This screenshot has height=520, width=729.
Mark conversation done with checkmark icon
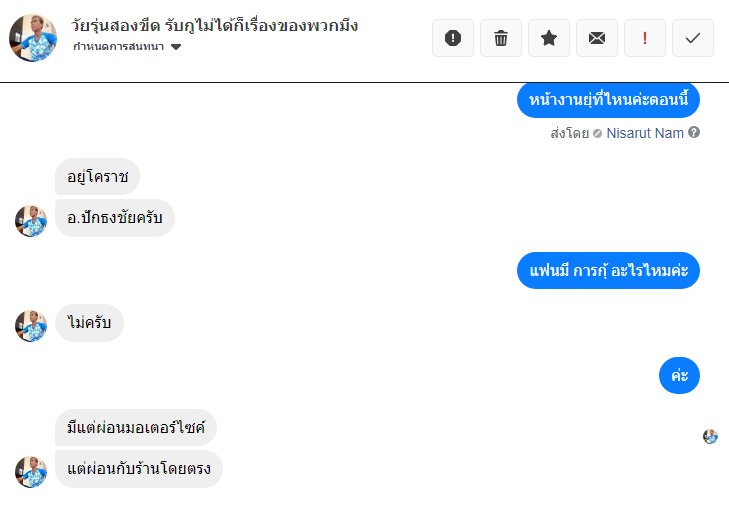(693, 38)
